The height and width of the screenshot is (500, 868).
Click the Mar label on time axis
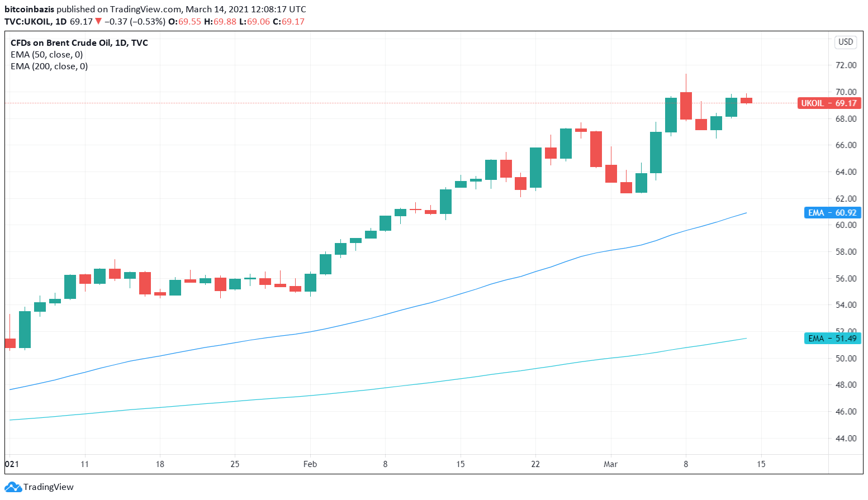(610, 464)
